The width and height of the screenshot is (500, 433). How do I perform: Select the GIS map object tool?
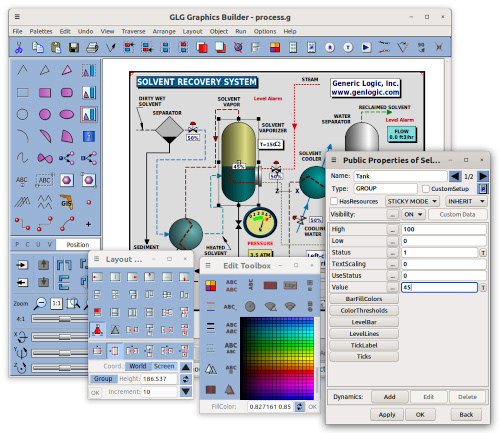tap(66, 202)
